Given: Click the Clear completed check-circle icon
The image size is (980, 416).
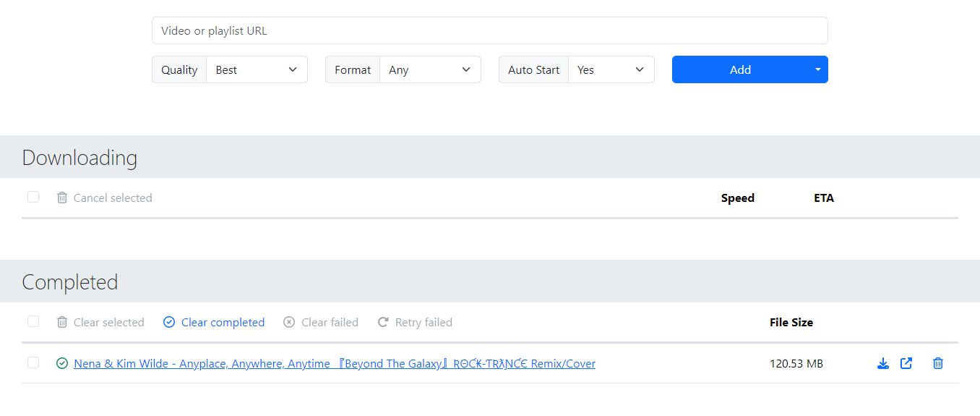Looking at the screenshot, I should tap(169, 322).
